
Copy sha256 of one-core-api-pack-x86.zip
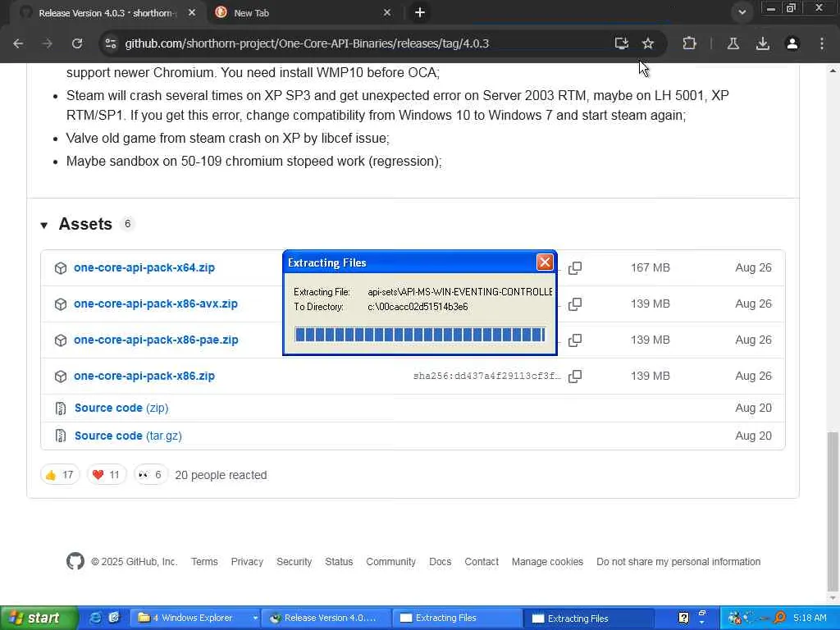coord(575,376)
